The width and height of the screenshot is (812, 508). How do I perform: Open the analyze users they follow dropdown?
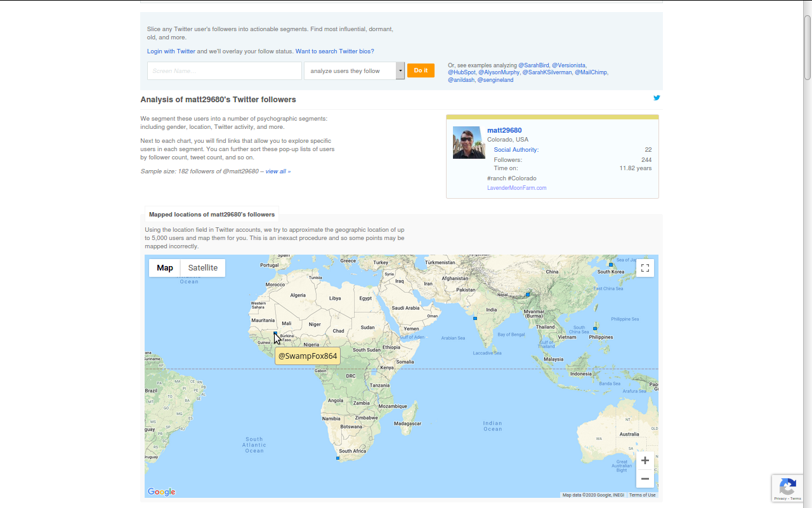(x=354, y=70)
